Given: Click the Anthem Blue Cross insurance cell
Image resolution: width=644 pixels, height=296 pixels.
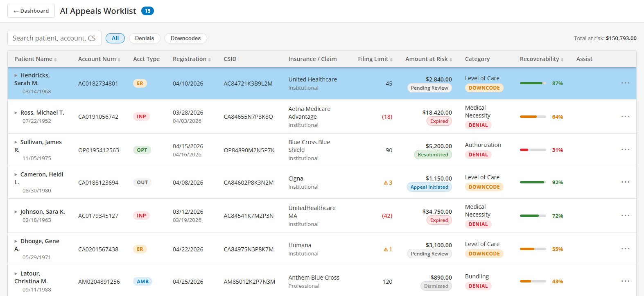Looking at the screenshot, I should click(x=314, y=282).
